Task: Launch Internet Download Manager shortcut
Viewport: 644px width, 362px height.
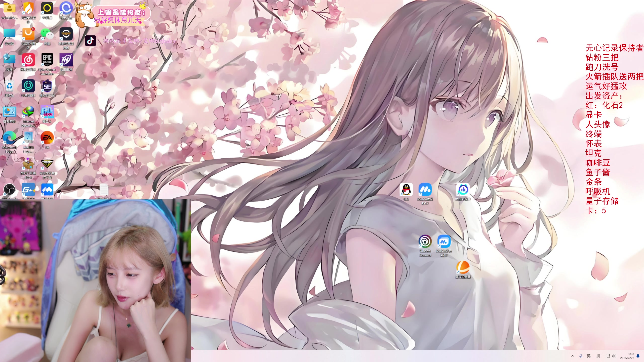Action: click(x=28, y=116)
